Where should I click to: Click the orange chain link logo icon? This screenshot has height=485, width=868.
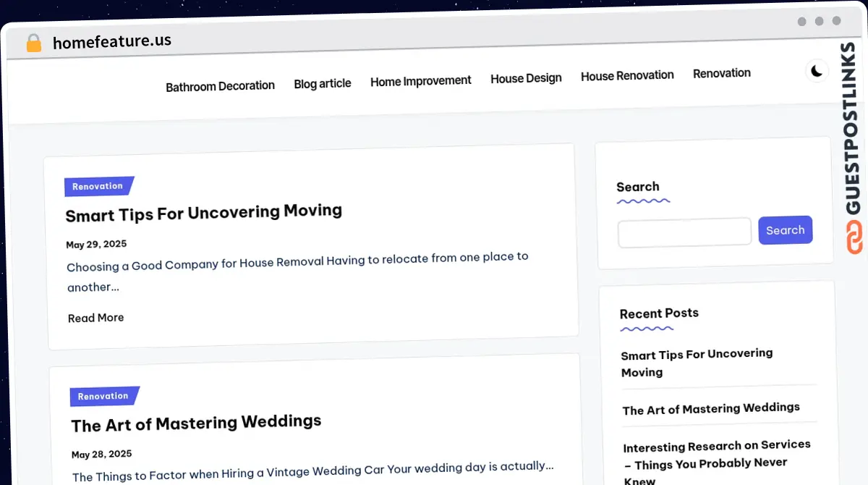854,238
